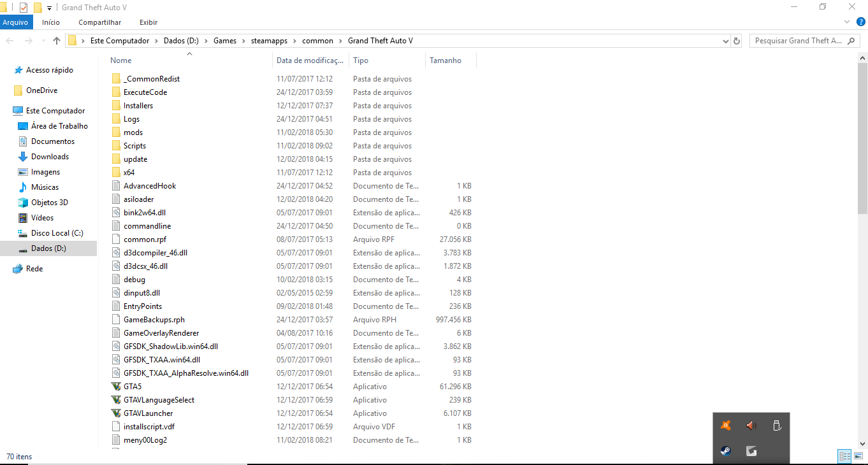This screenshot has height=465, width=868.
Task: Select the bink2w64.dll file icon
Action: click(115, 213)
